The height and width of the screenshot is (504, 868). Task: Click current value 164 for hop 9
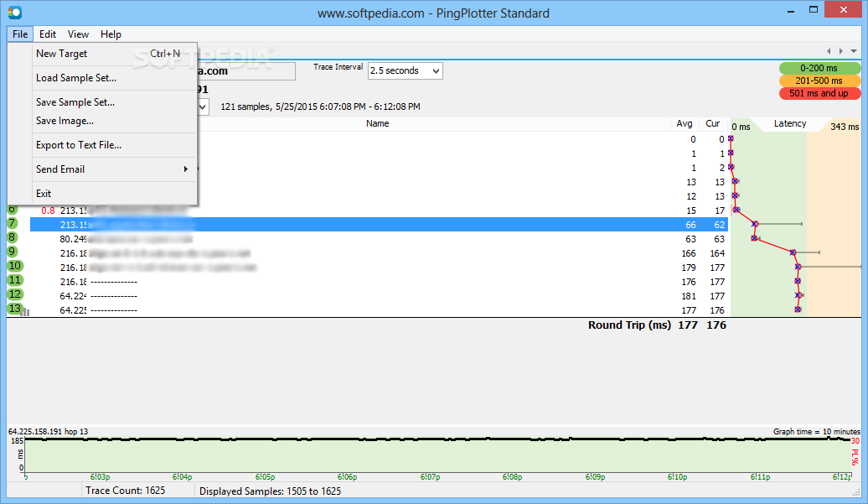tap(717, 253)
